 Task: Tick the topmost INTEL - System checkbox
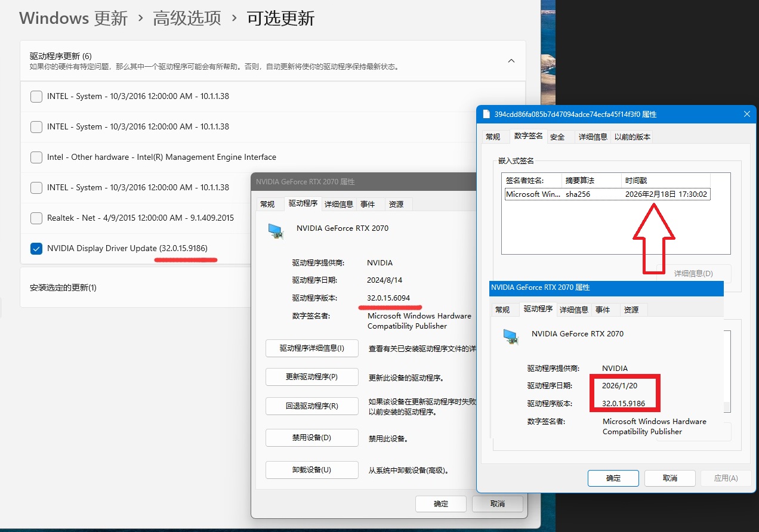[x=36, y=97]
